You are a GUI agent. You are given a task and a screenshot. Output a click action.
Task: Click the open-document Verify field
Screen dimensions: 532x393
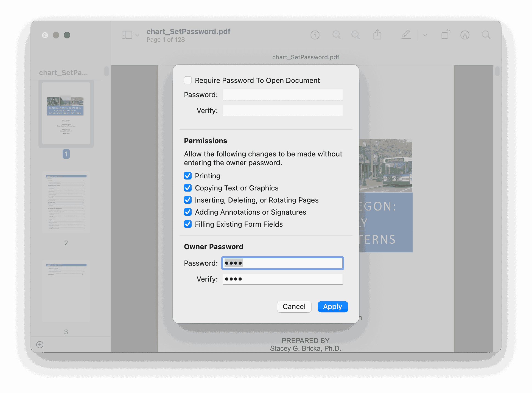tap(282, 111)
